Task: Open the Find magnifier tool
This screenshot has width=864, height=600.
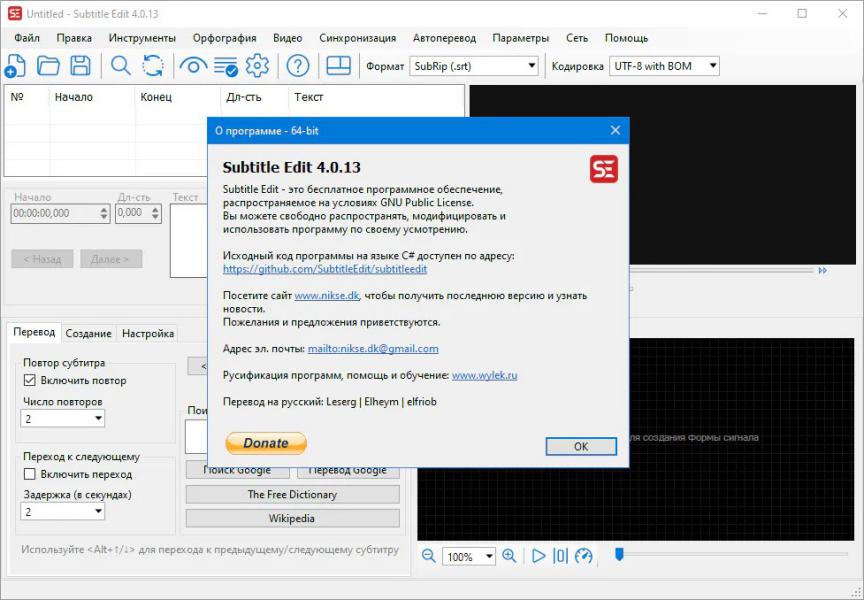Action: 121,66
